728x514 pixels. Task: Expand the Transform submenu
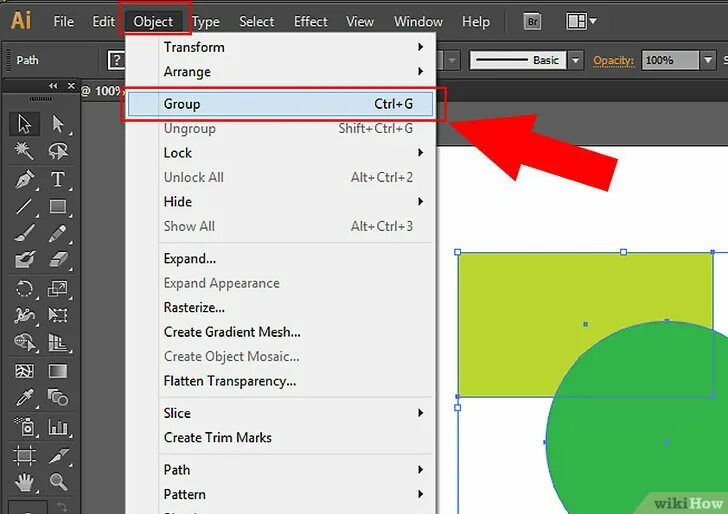(x=280, y=47)
